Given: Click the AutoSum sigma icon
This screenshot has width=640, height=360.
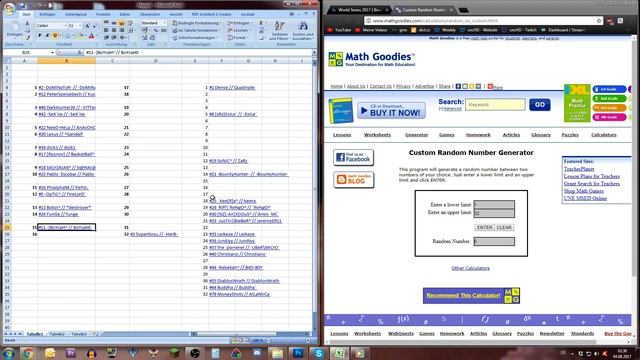Looking at the screenshot, I should pos(261,23).
